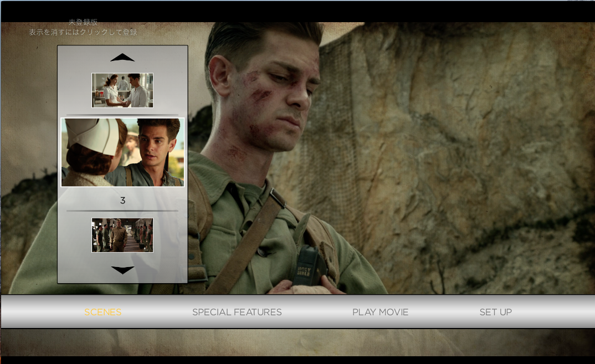
Task: Click the divider line below chapter number
Action: coord(122,211)
